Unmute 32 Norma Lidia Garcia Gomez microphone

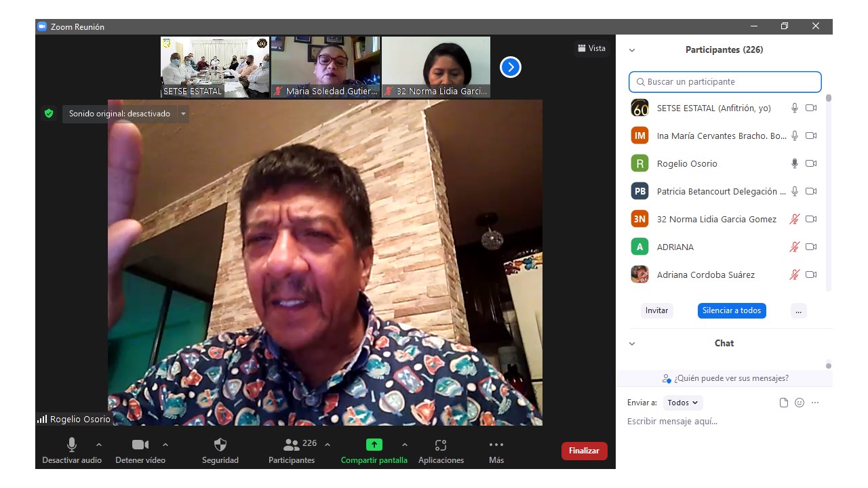(x=795, y=219)
